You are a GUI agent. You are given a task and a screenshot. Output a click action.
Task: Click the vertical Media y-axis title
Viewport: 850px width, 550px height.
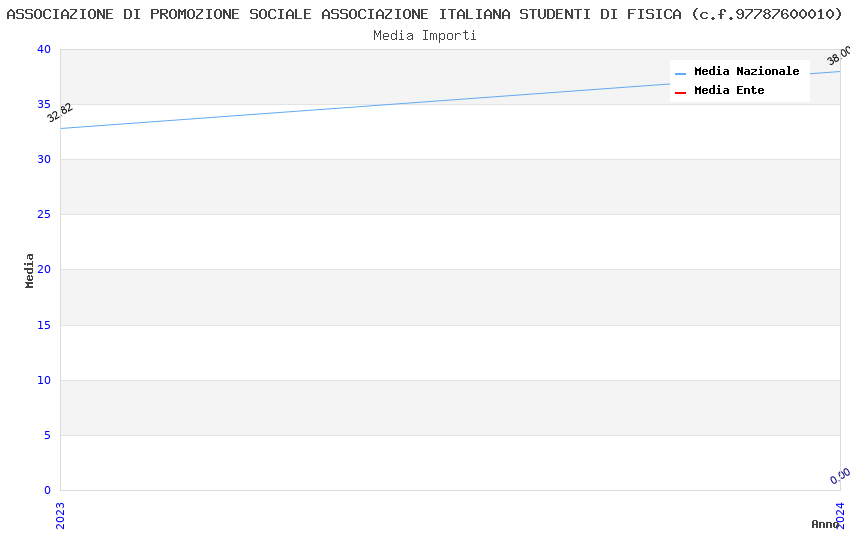tap(30, 270)
